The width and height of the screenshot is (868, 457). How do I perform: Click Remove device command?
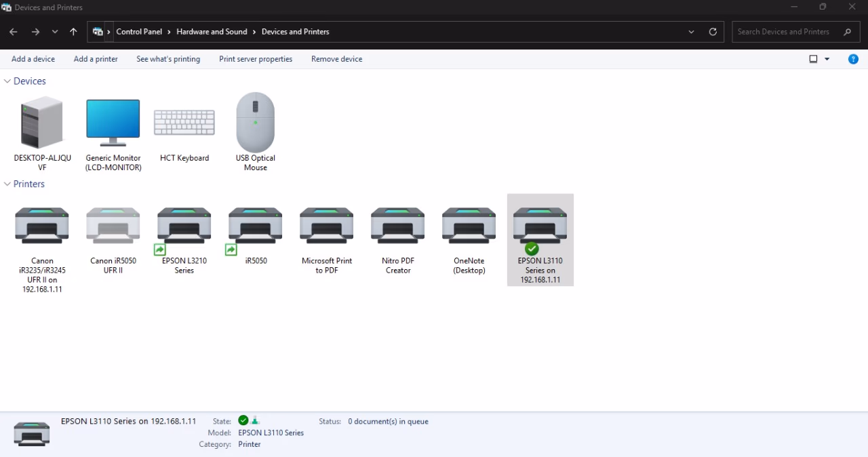(337, 59)
